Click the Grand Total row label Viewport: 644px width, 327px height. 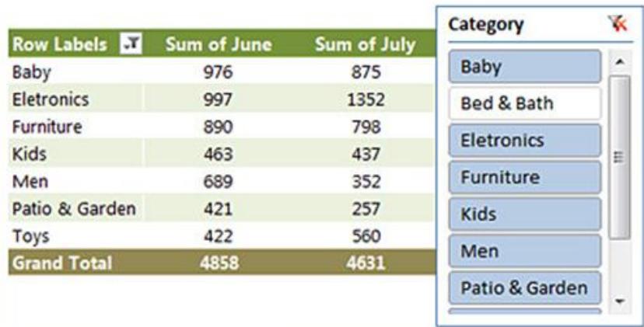click(x=62, y=263)
